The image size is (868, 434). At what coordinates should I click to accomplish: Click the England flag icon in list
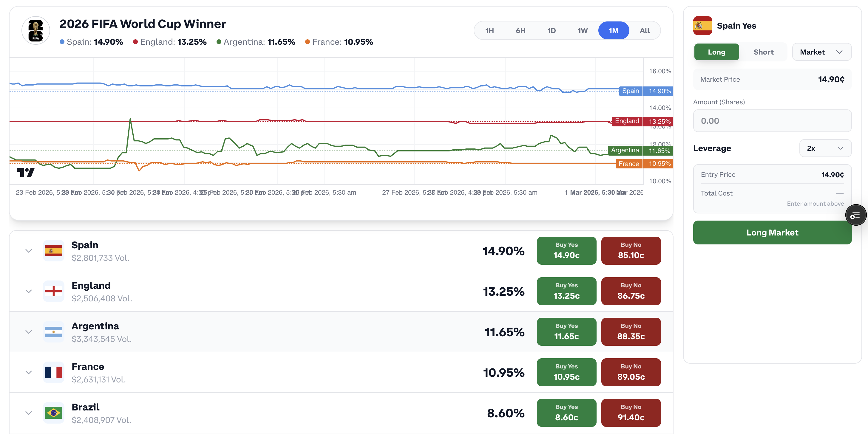pos(54,291)
